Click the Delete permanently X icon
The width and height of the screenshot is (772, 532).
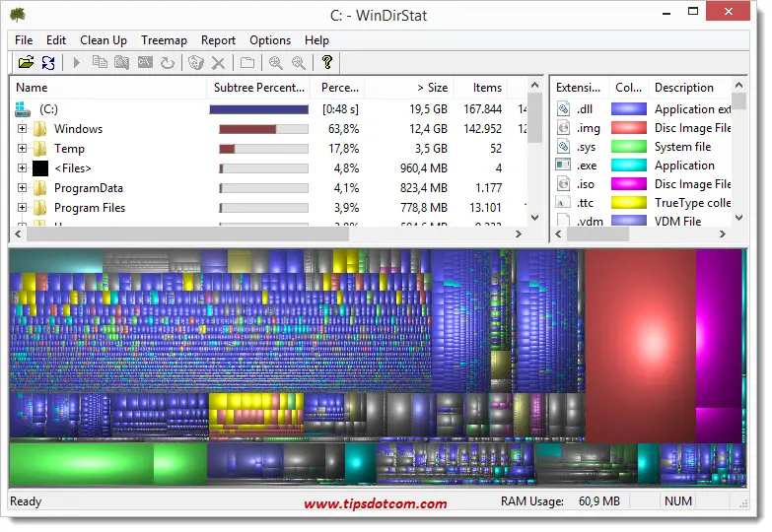[x=219, y=62]
